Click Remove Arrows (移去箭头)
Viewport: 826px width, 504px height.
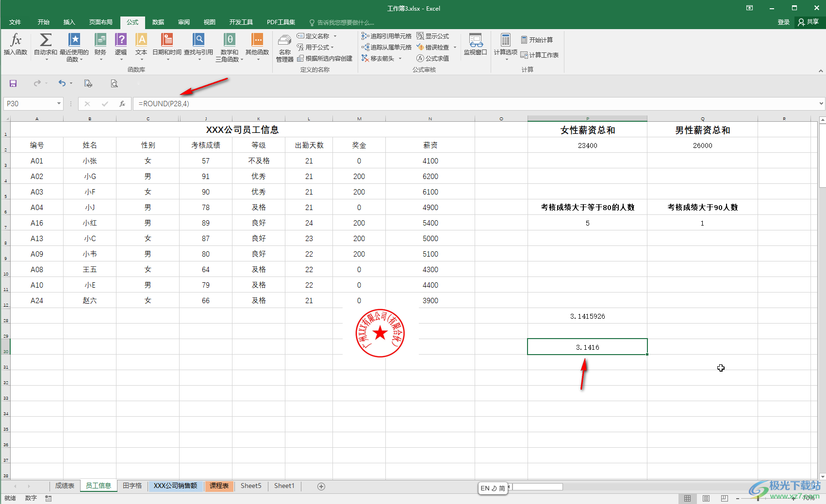click(378, 58)
